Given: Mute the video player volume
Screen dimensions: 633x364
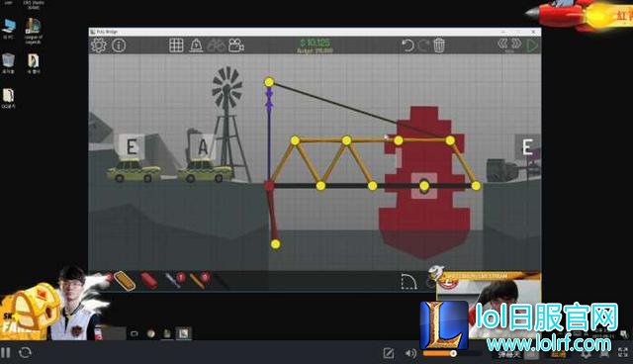Looking at the screenshot, I should [410, 353].
